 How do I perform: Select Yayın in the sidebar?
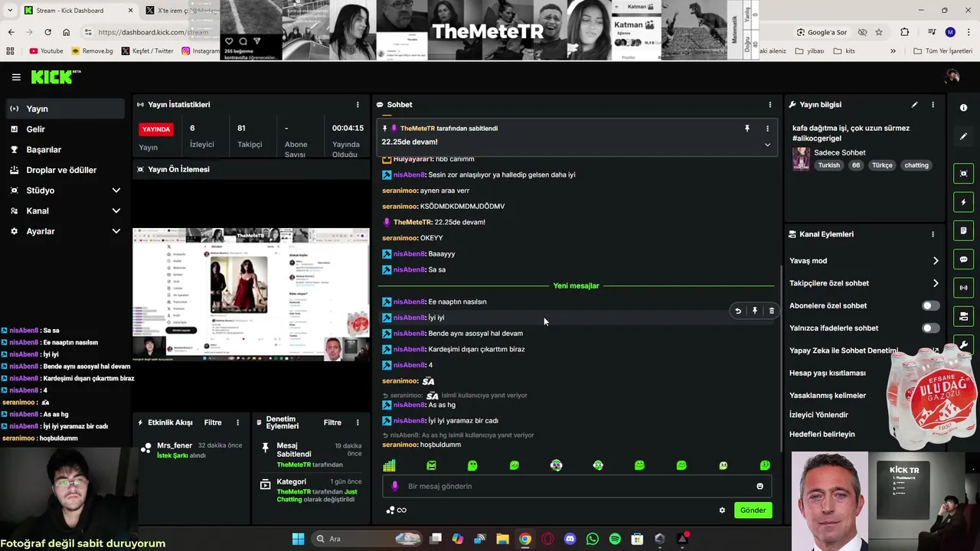(64, 109)
